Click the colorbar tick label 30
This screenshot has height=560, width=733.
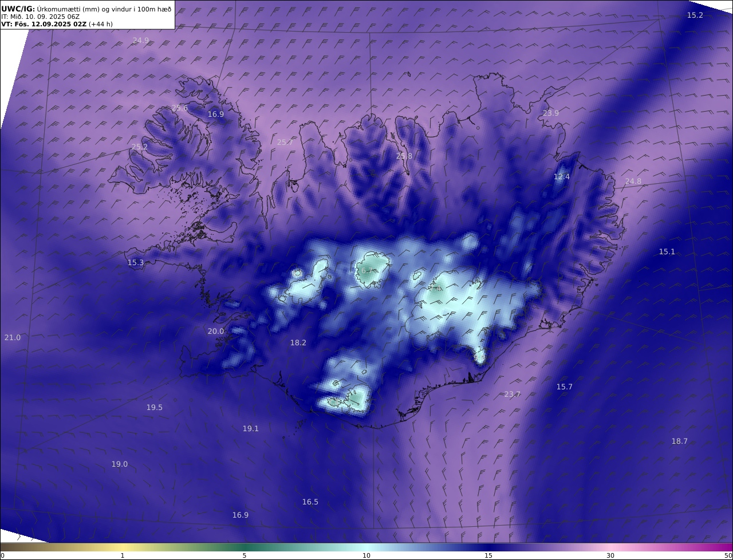click(x=610, y=555)
